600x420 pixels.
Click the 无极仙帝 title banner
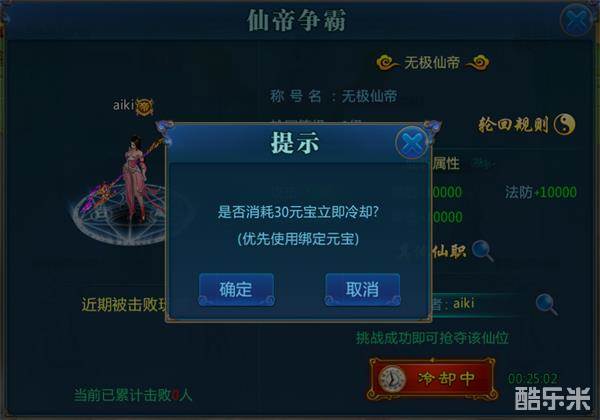click(432, 63)
